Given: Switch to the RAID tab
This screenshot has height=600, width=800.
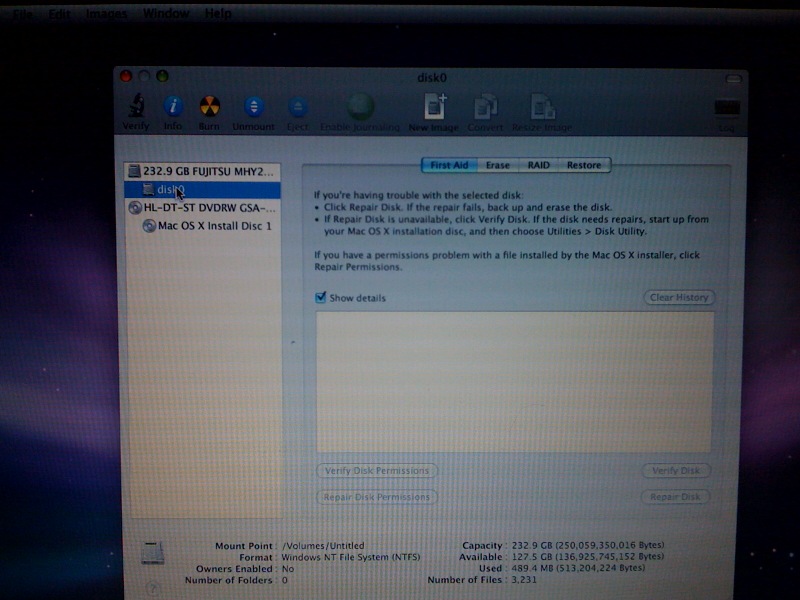Looking at the screenshot, I should pyautogui.click(x=539, y=165).
